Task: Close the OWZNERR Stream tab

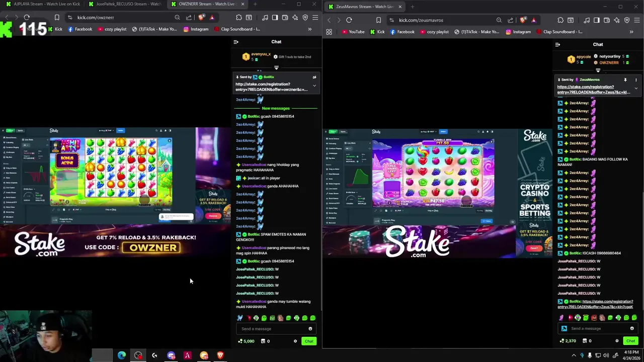Action: pyautogui.click(x=243, y=4)
